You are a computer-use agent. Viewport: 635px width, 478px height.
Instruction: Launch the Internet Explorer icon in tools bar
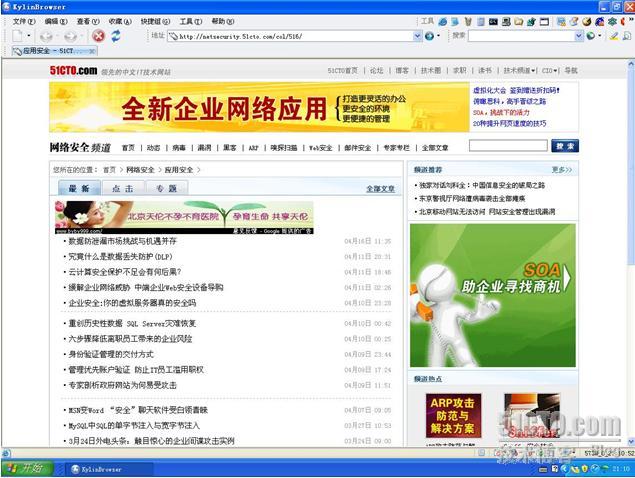(443, 22)
